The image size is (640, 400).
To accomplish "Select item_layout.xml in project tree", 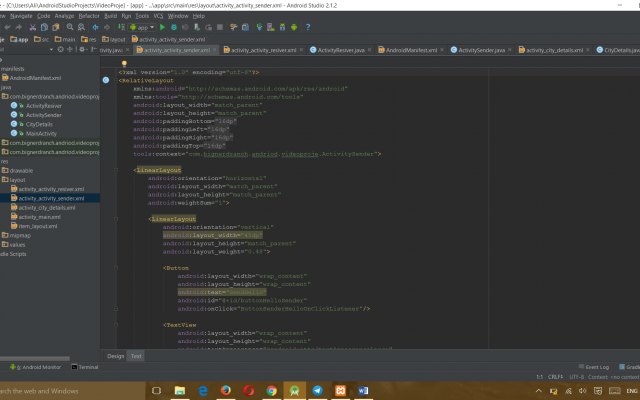I will point(34,226).
